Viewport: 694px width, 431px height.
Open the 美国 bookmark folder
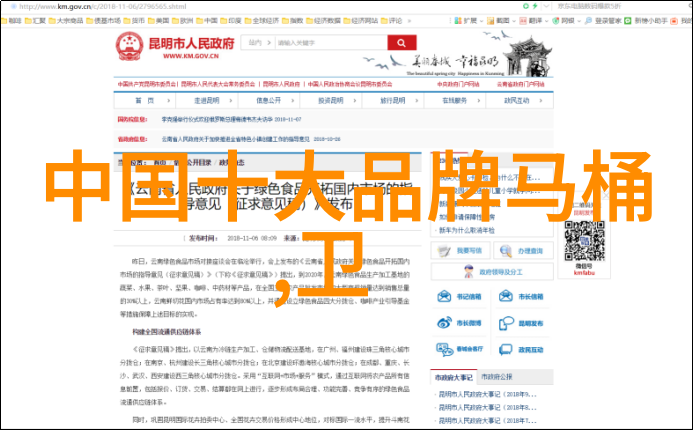pos(158,21)
